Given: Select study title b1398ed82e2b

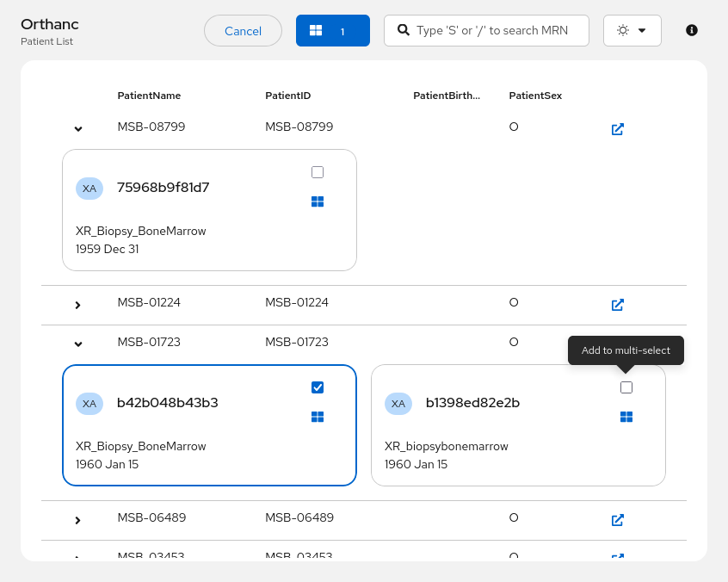Looking at the screenshot, I should 472,403.
